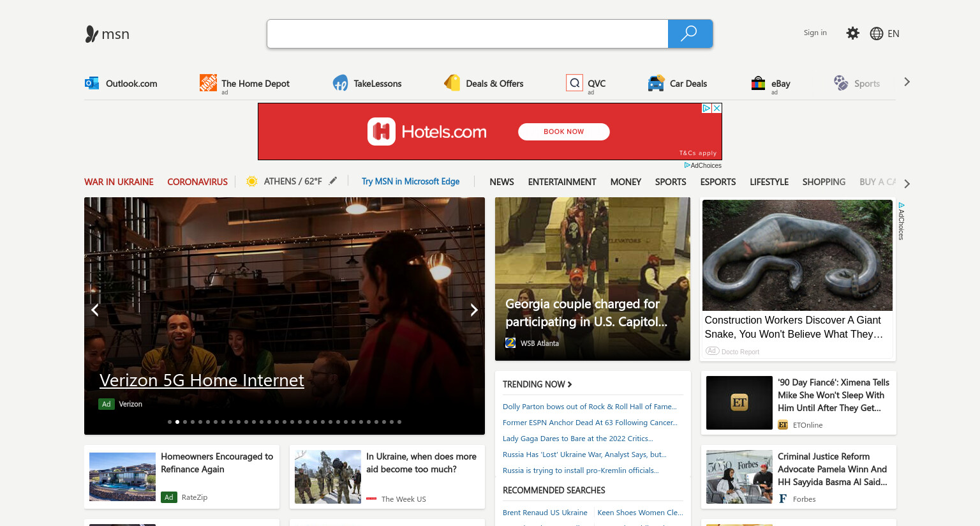Screen dimensions: 980x526
Task: Open Georgia couple charged Capitol story image
Action: point(593,279)
